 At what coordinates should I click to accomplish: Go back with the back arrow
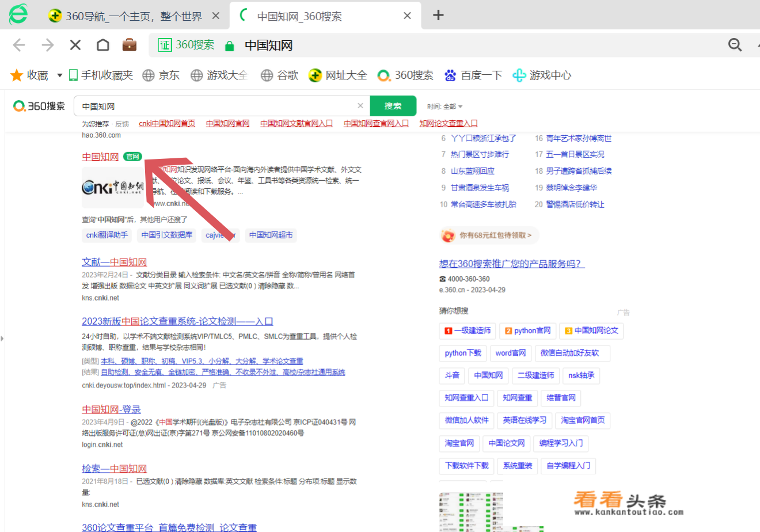click(19, 45)
